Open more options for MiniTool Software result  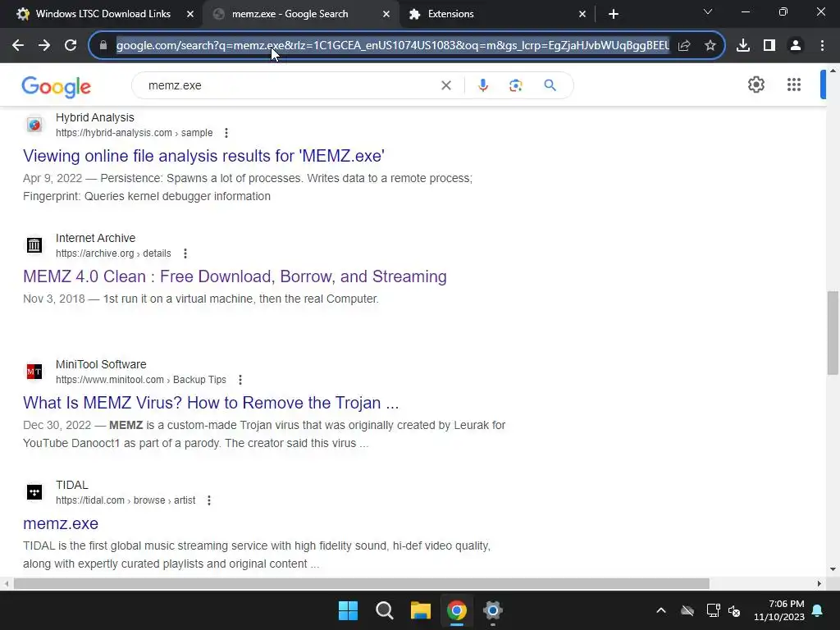coord(240,380)
